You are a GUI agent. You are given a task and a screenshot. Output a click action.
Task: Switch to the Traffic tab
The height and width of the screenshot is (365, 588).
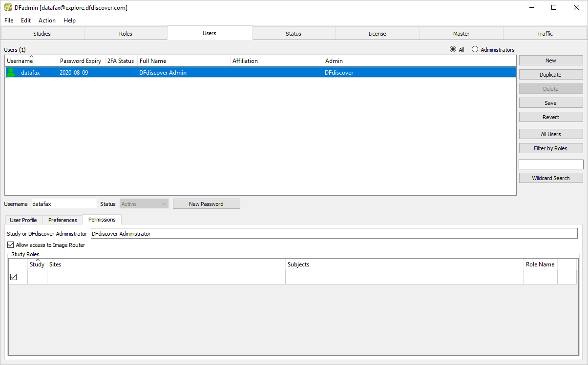545,34
